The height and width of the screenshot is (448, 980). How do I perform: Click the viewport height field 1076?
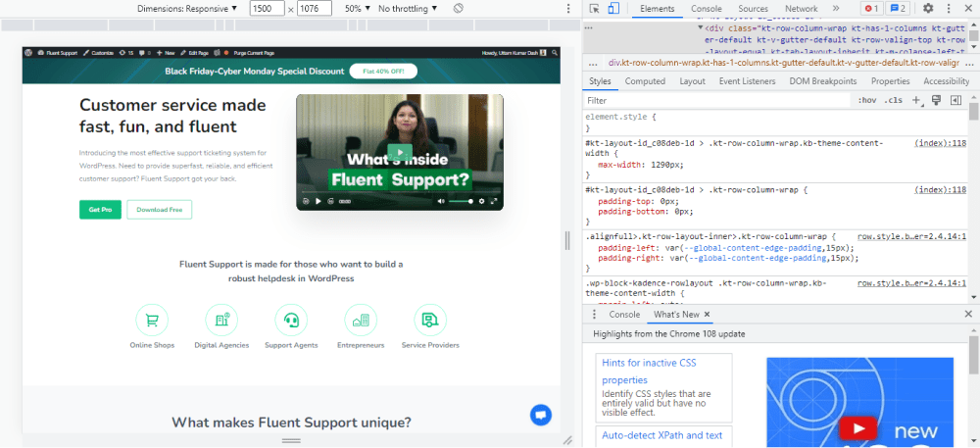click(315, 9)
